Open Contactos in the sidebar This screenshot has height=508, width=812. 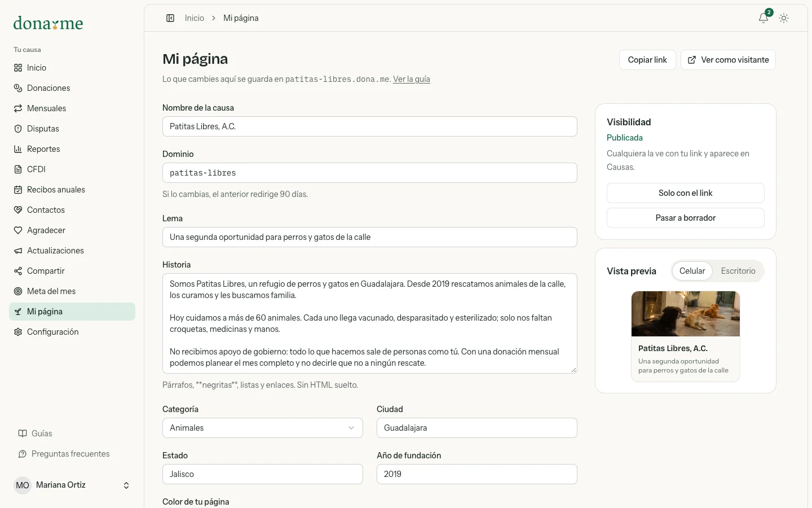coord(72,210)
